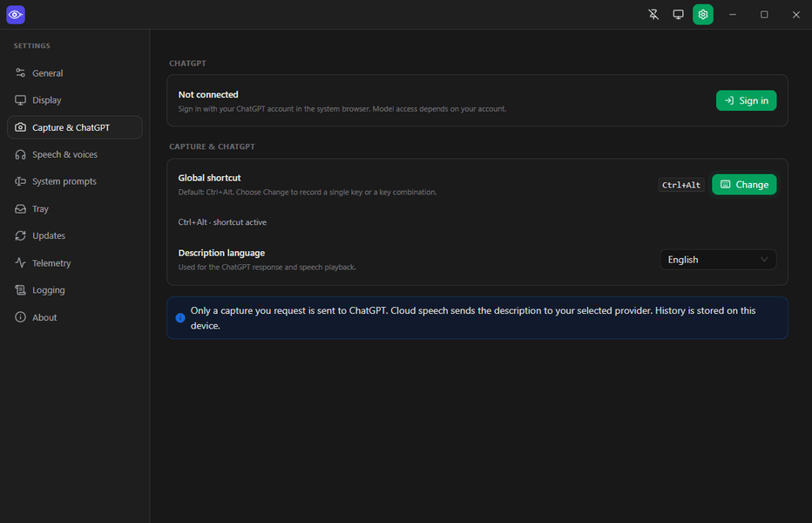Open the Description language dropdown
Image resolution: width=812 pixels, height=523 pixels.
point(718,260)
